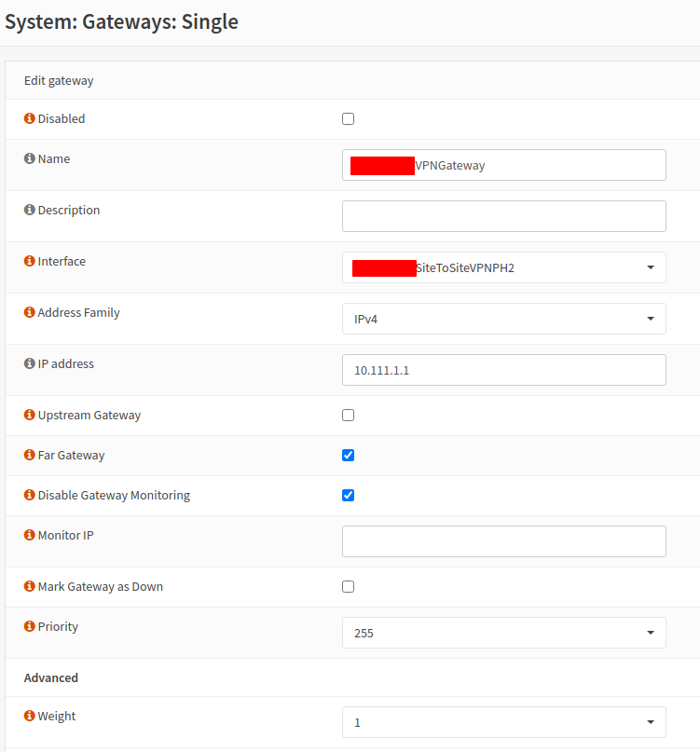Tick the Disabled checkbox

click(x=349, y=119)
